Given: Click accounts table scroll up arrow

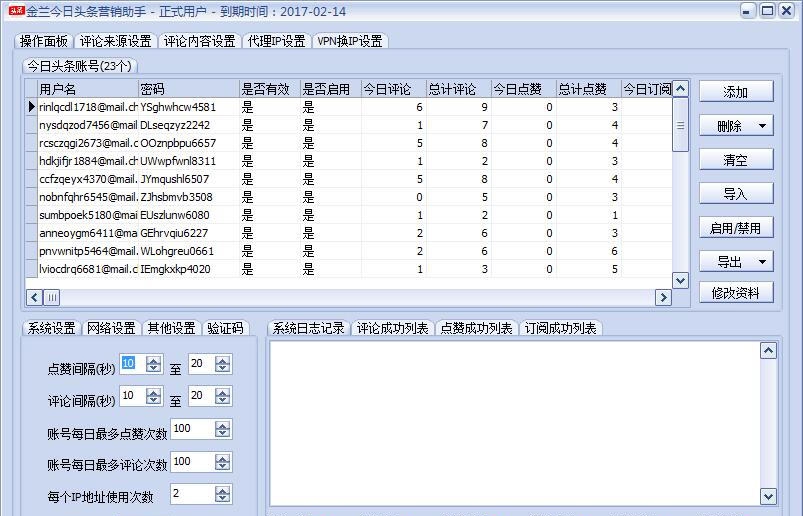Looking at the screenshot, I should (680, 89).
